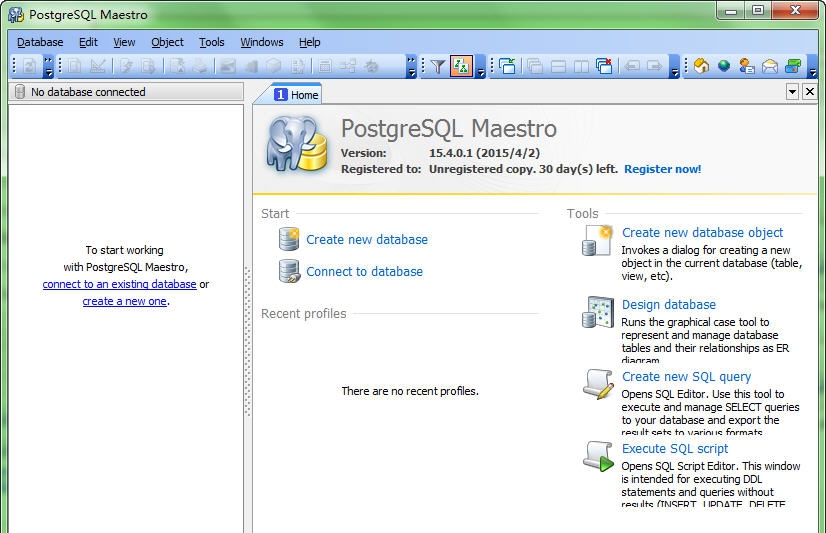
Task: Open the Object menu
Action: click(x=168, y=42)
